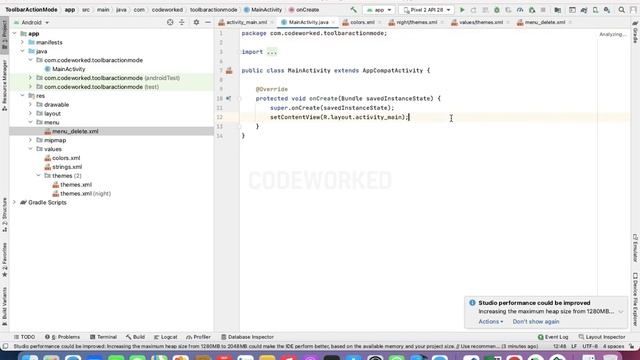This screenshot has height=360, width=640.
Task: Click the Debug app bug icon
Action: tap(497, 10)
